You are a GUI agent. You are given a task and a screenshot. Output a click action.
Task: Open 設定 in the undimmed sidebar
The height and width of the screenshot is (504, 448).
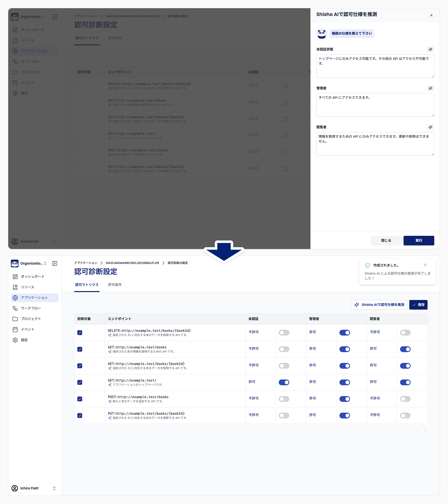(x=35, y=340)
